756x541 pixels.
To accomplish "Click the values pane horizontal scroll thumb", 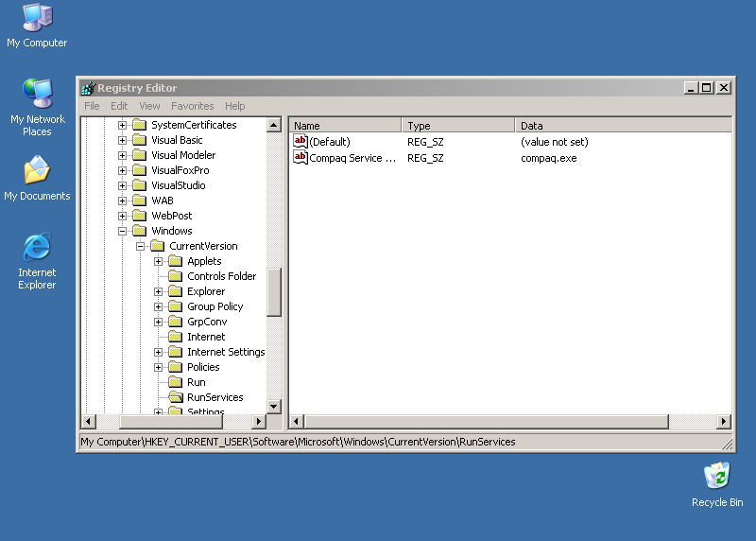I will click(x=486, y=421).
